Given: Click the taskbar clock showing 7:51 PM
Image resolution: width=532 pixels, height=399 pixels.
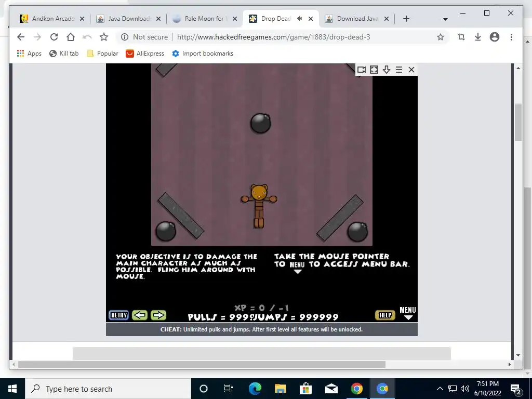Looking at the screenshot, I should 487,389.
